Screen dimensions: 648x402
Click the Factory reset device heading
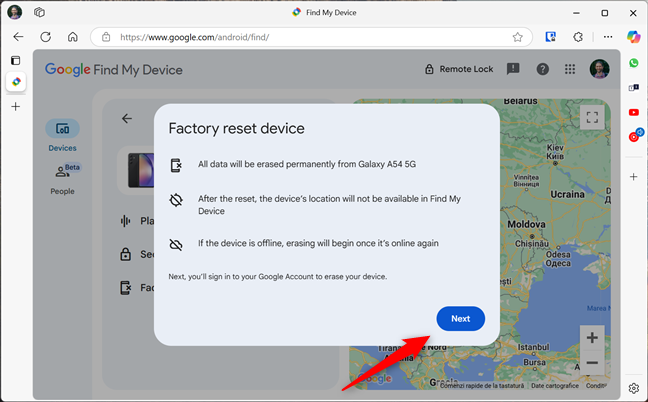[236, 128]
